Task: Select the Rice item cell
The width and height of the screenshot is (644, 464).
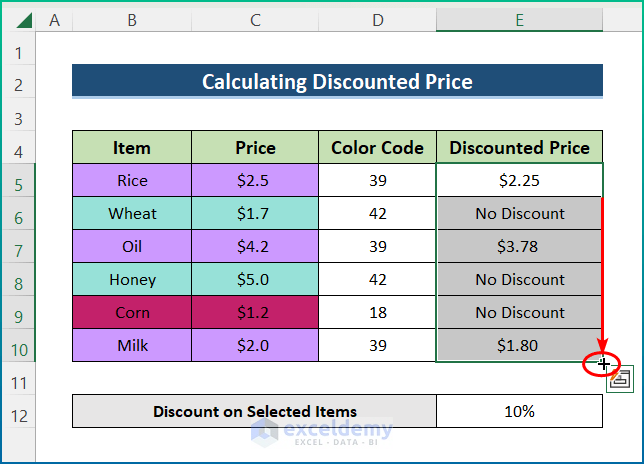Action: coord(132,181)
